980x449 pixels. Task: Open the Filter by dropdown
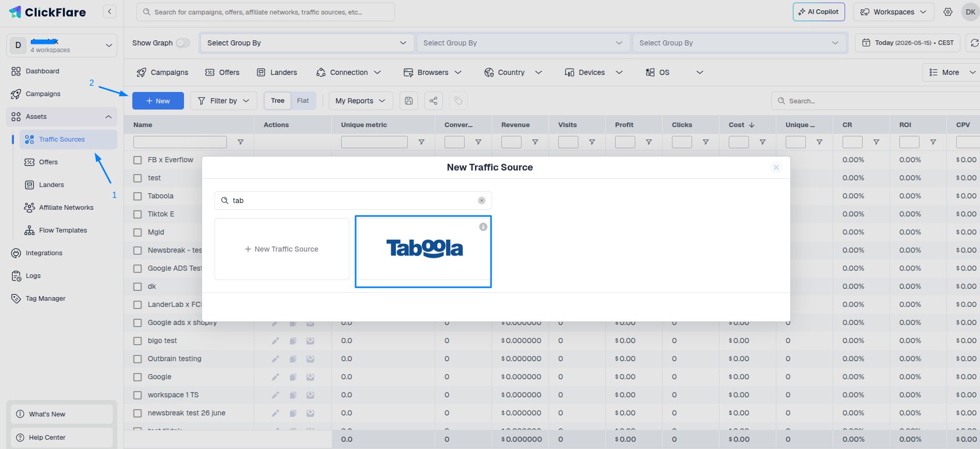(224, 101)
